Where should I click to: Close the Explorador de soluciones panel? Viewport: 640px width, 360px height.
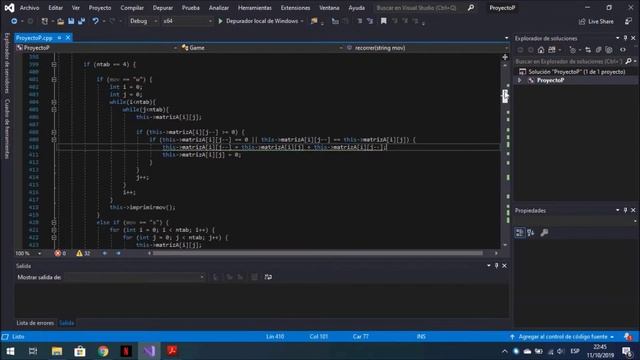633,38
